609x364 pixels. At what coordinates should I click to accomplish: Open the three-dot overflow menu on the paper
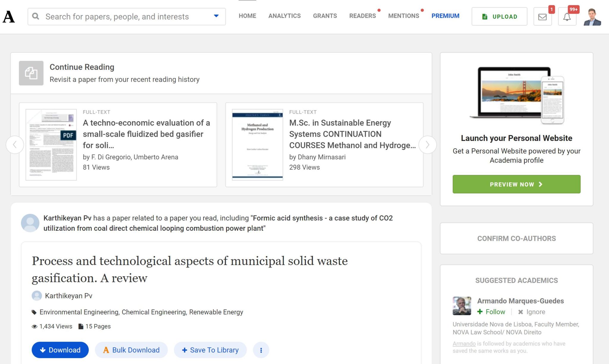coord(261,350)
